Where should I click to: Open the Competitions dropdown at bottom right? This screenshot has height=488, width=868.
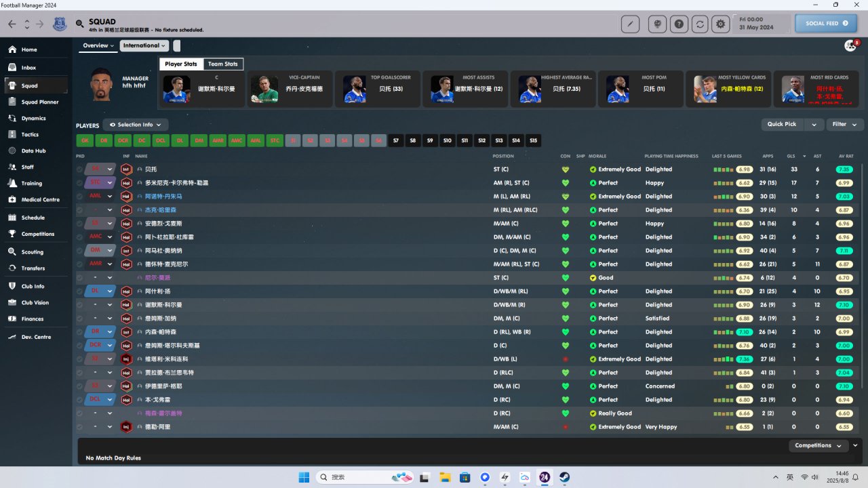tap(818, 445)
